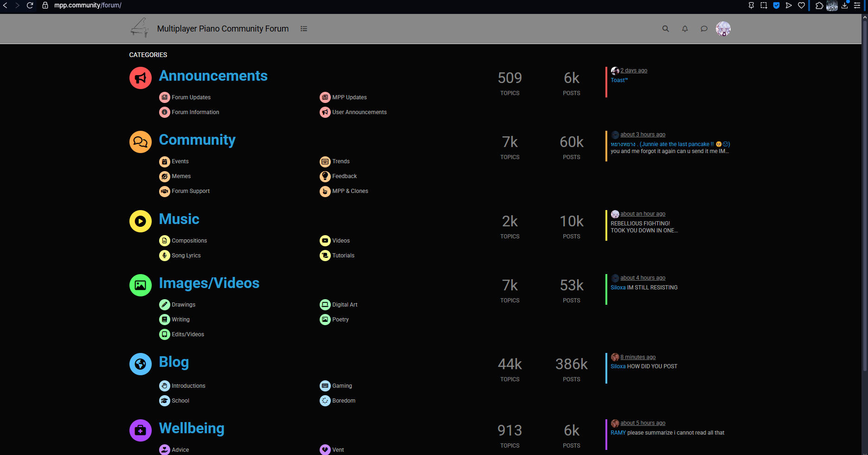Viewport: 868px width, 455px height.
Task: Click the Music play-circle category icon
Action: 140,221
